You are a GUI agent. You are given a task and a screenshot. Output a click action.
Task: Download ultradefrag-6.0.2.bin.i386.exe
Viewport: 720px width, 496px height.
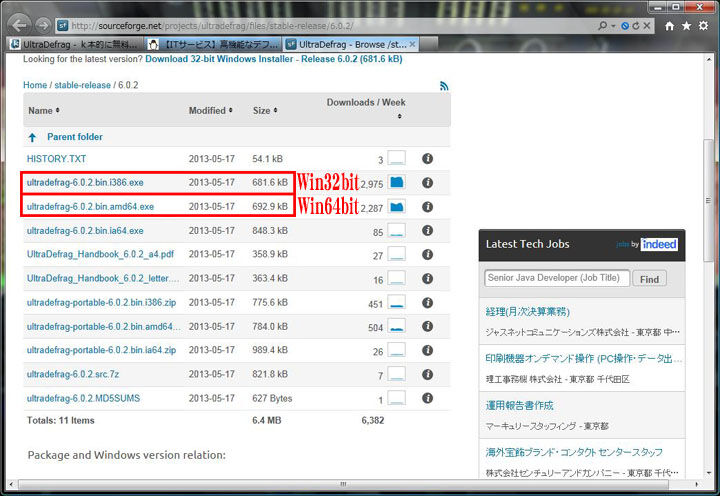coord(85,183)
